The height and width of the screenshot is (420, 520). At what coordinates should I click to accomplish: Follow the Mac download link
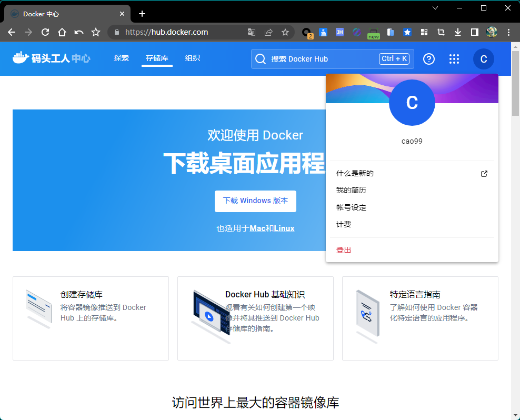click(257, 228)
